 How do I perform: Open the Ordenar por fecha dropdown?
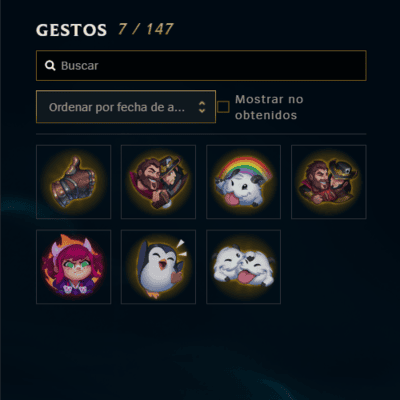click(126, 107)
